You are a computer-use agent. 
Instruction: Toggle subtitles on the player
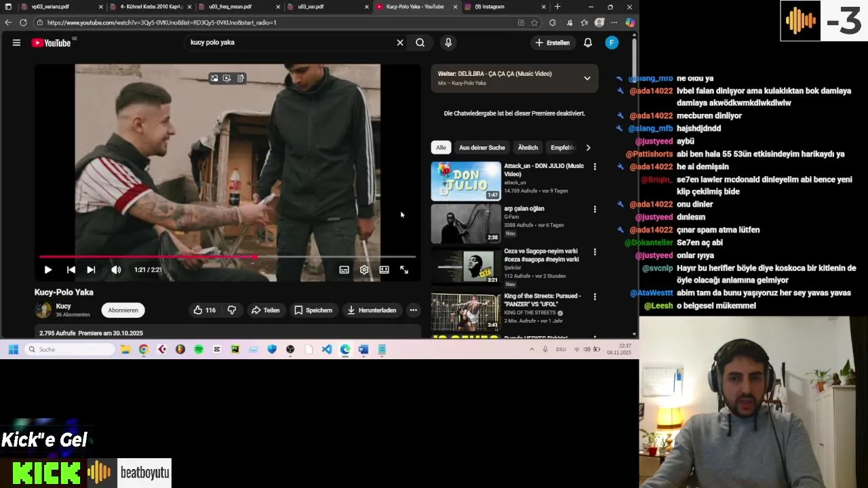[x=344, y=270]
